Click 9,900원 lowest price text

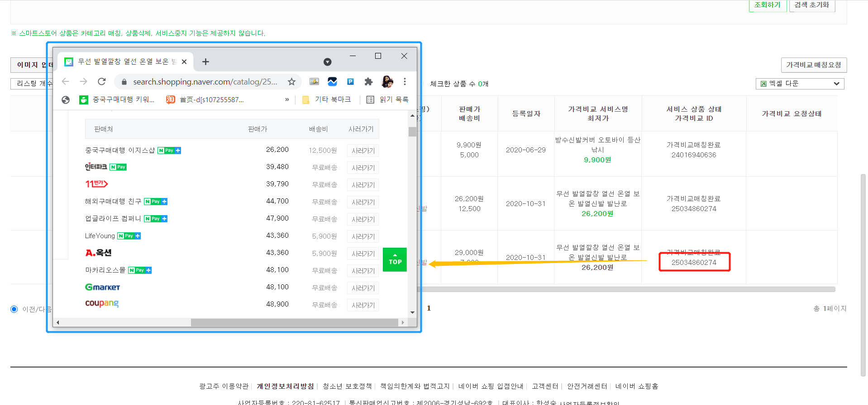click(x=597, y=160)
